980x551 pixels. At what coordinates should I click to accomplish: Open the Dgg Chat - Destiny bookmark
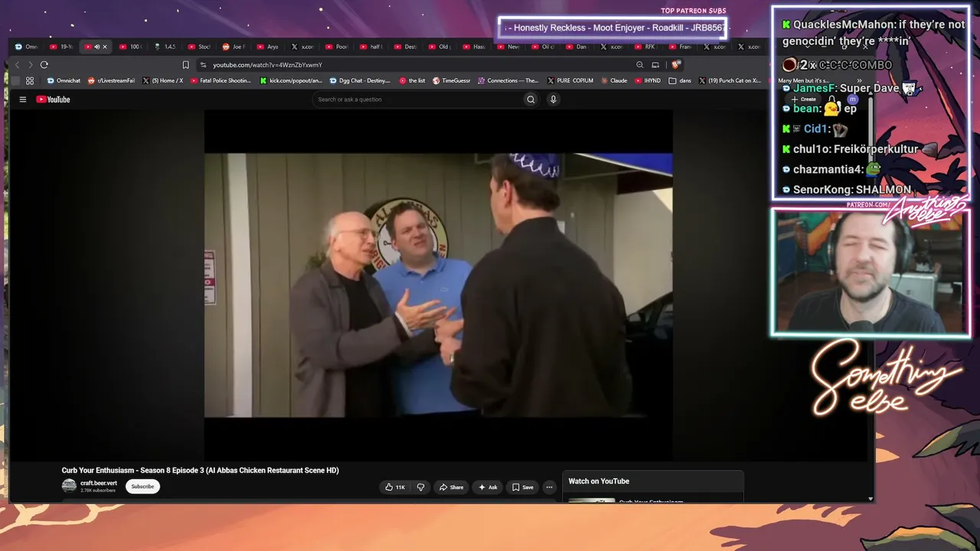click(x=360, y=80)
